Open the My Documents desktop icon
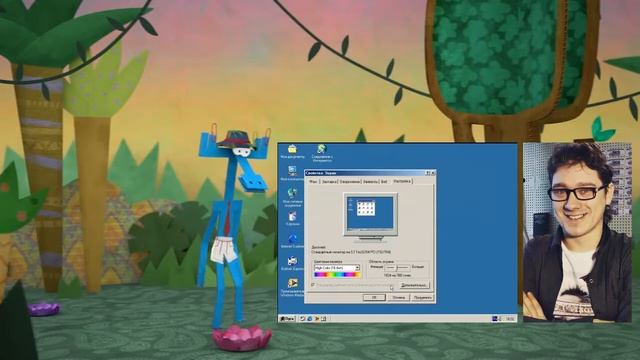 (x=292, y=151)
